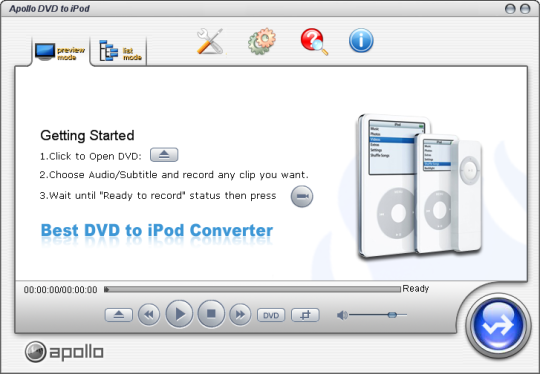Close the Apollo DVD to iPod window
Screen dimensions: 540x374
click(525, 9)
